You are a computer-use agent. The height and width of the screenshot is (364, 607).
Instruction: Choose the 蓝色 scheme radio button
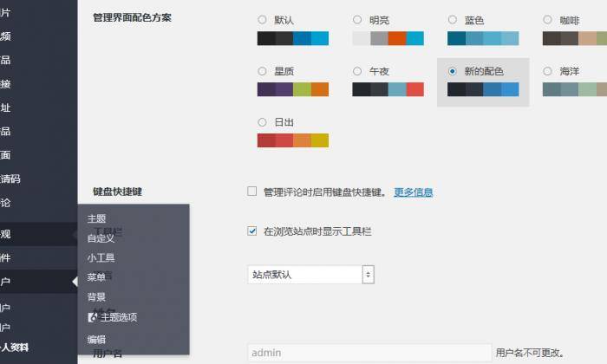point(452,20)
